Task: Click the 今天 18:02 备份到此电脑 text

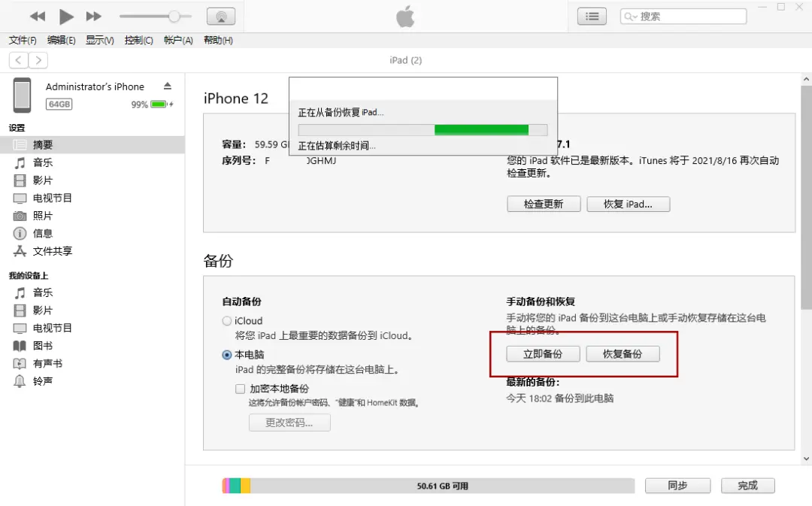Action: 560,398
